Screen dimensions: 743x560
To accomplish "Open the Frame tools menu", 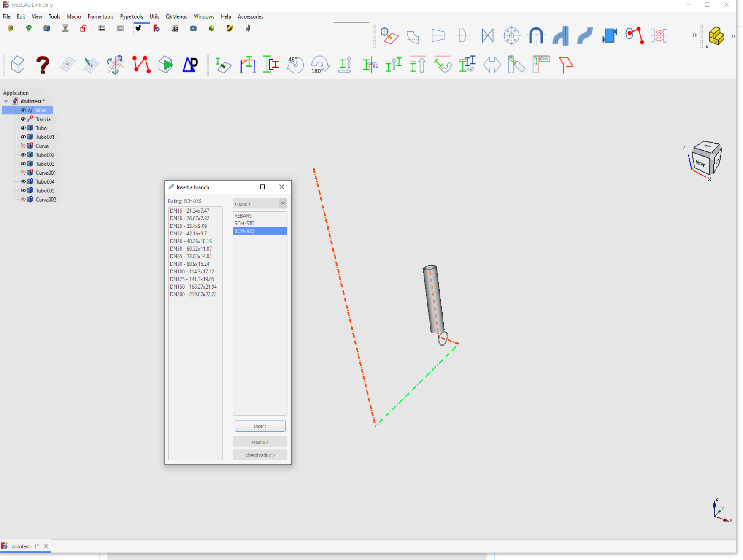I will click(100, 16).
